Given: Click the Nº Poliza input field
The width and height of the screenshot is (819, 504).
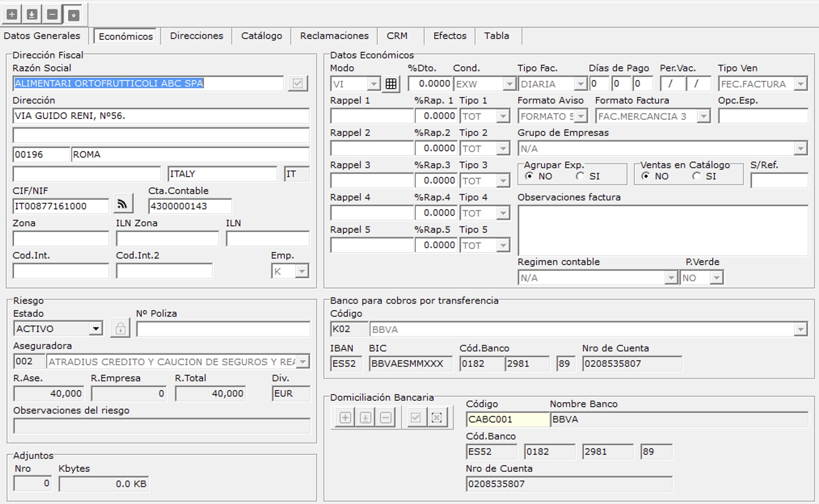Looking at the screenshot, I should (x=223, y=329).
